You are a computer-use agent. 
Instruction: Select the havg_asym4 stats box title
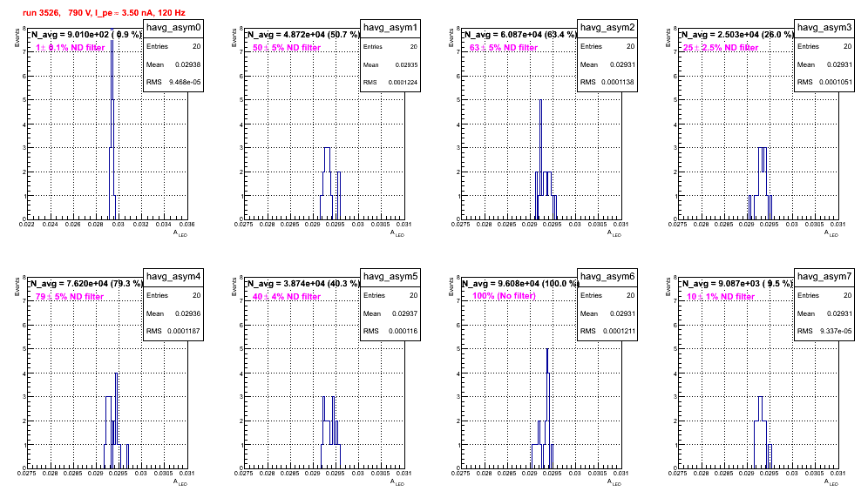(x=173, y=277)
